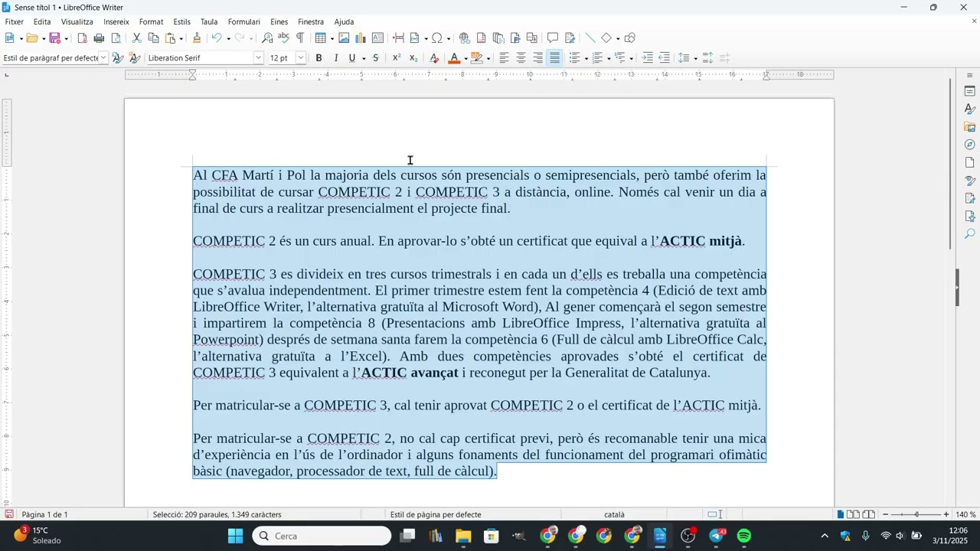The image size is (980, 551).
Task: Toggle underline formatting
Action: (352, 58)
